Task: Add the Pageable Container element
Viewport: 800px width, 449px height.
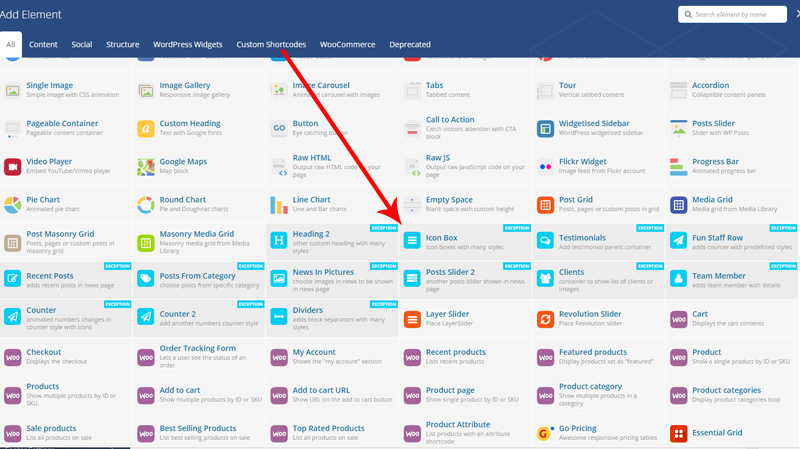Action: pos(66,129)
